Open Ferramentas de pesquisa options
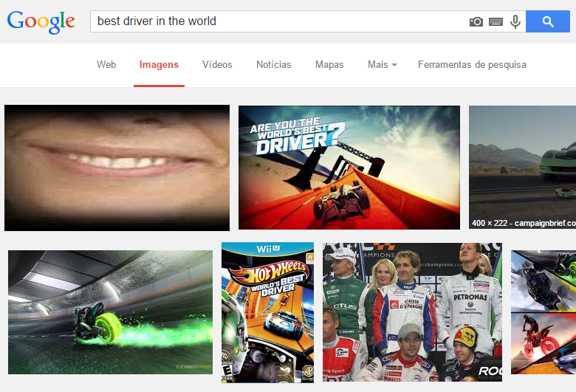 tap(472, 65)
